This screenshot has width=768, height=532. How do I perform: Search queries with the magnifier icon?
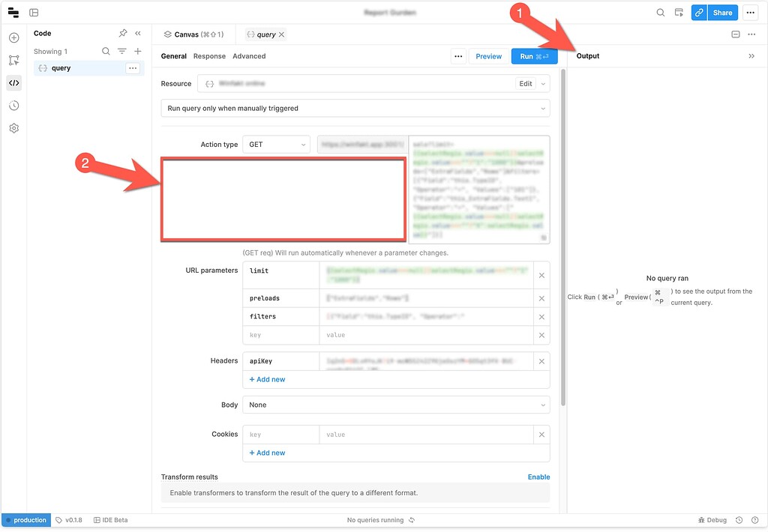pyautogui.click(x=105, y=51)
